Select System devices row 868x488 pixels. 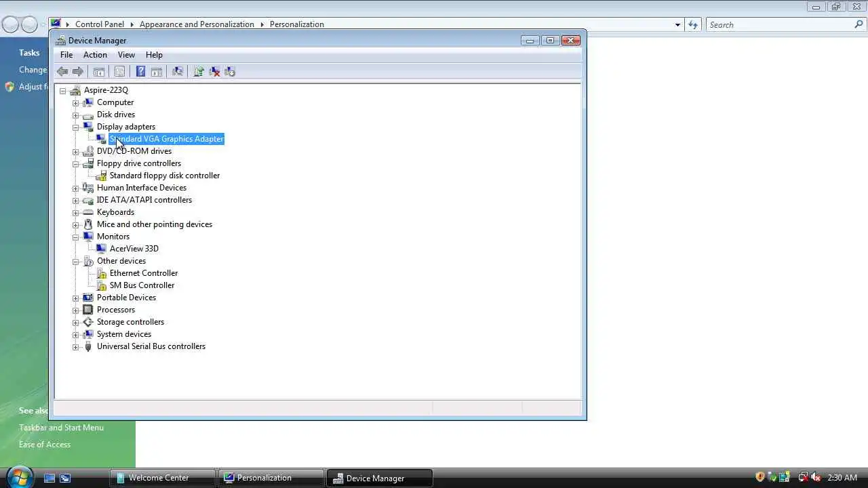(124, 334)
